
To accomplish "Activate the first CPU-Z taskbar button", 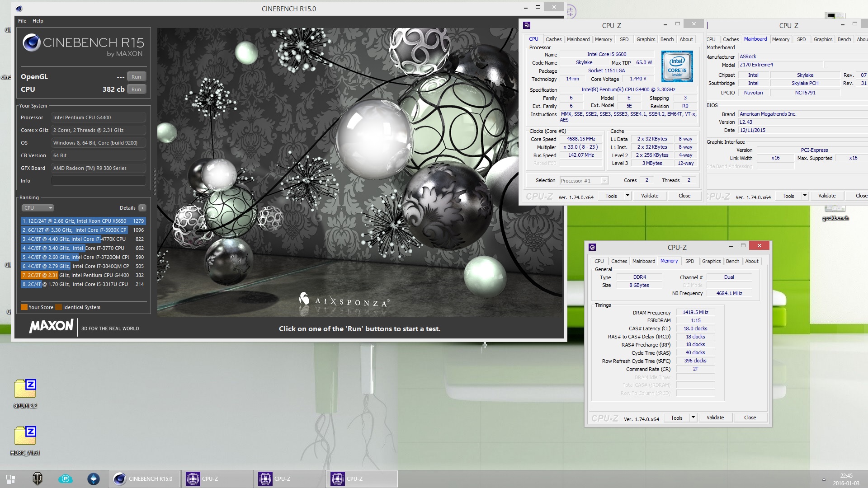I will pos(217,479).
